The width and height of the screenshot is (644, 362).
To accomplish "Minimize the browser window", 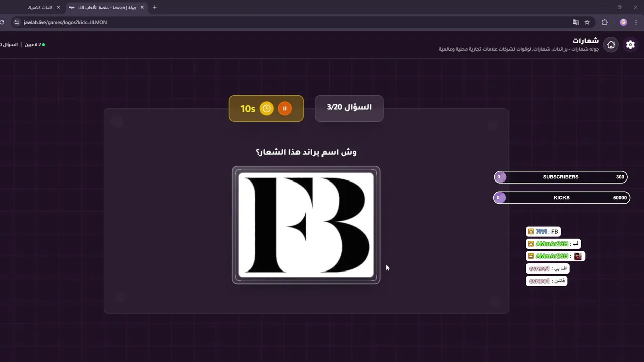I will click(603, 7).
